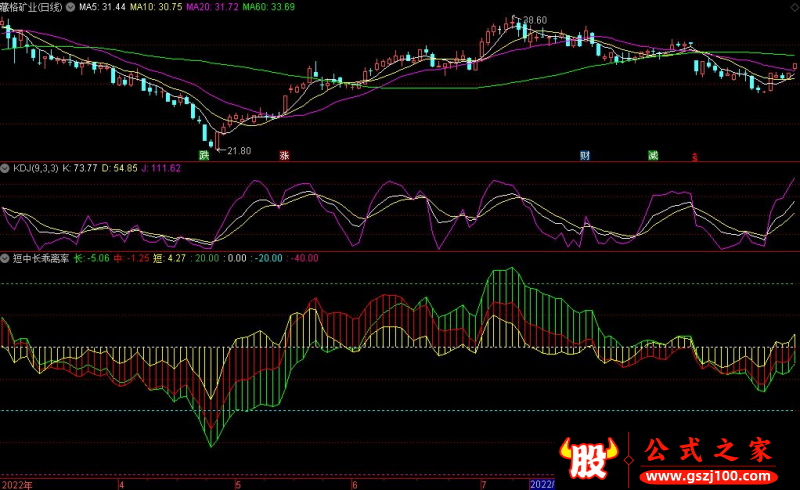Screen dimensions: 800x490
Task: Click the highlighted 2022 date on the time axis
Action: point(540,483)
